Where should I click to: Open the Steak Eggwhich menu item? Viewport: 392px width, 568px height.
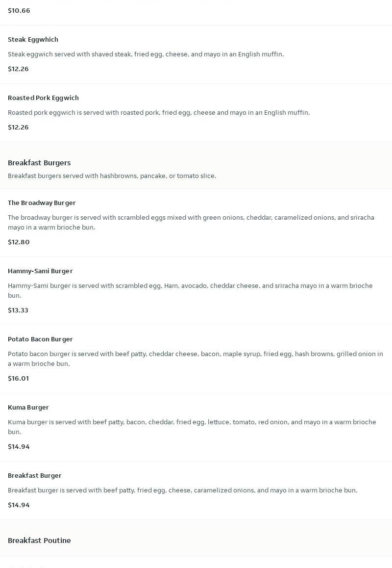click(x=33, y=39)
